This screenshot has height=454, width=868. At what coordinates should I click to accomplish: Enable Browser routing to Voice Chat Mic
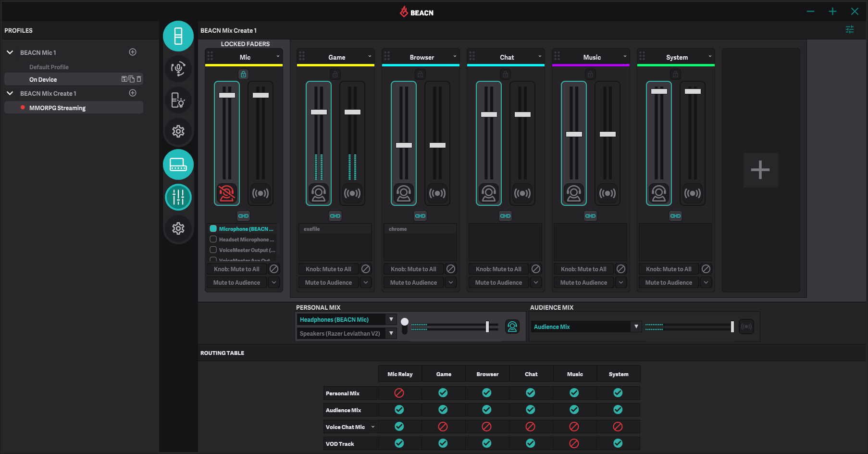point(487,427)
